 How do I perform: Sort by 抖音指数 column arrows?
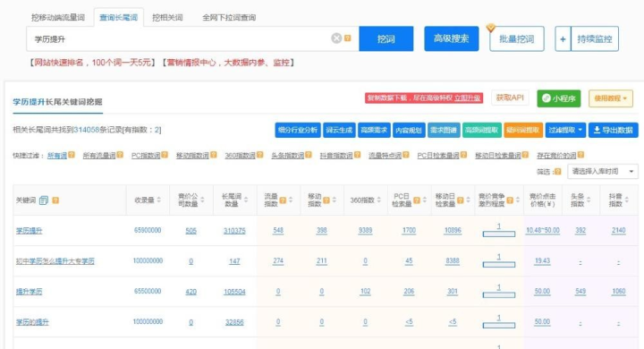[627, 200]
